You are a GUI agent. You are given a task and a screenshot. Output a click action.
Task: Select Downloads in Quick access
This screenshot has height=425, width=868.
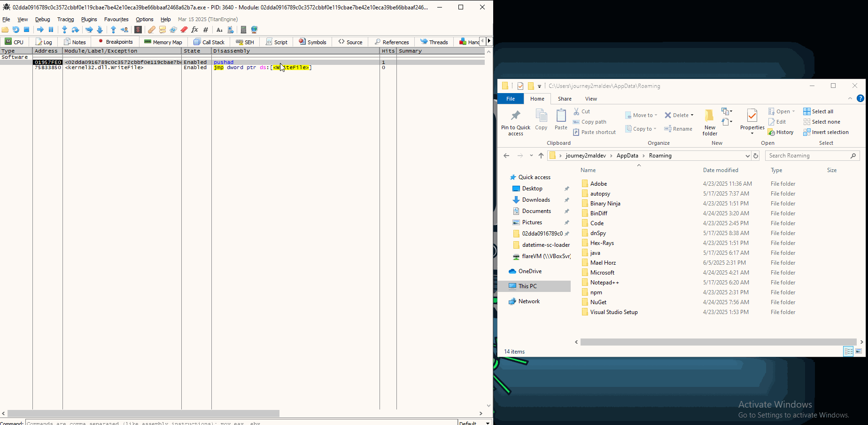point(536,200)
